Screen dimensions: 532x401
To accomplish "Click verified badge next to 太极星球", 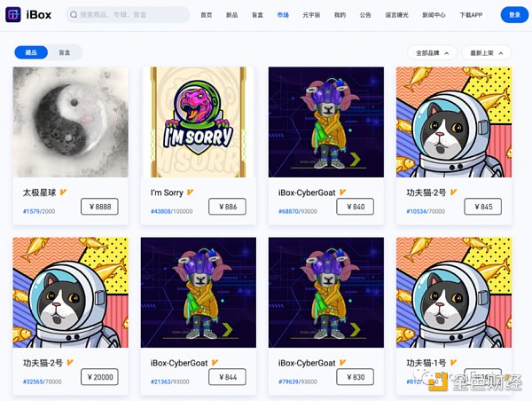I will [63, 193].
